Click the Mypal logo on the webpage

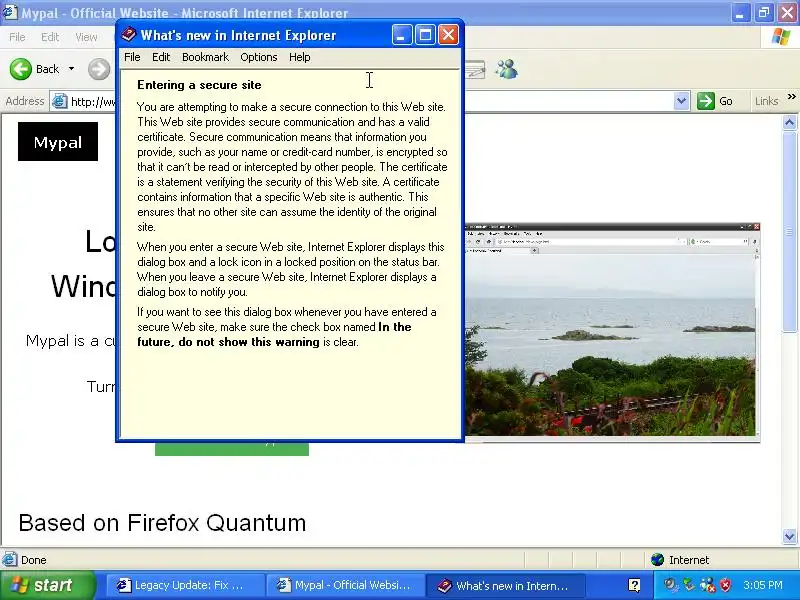click(58, 142)
